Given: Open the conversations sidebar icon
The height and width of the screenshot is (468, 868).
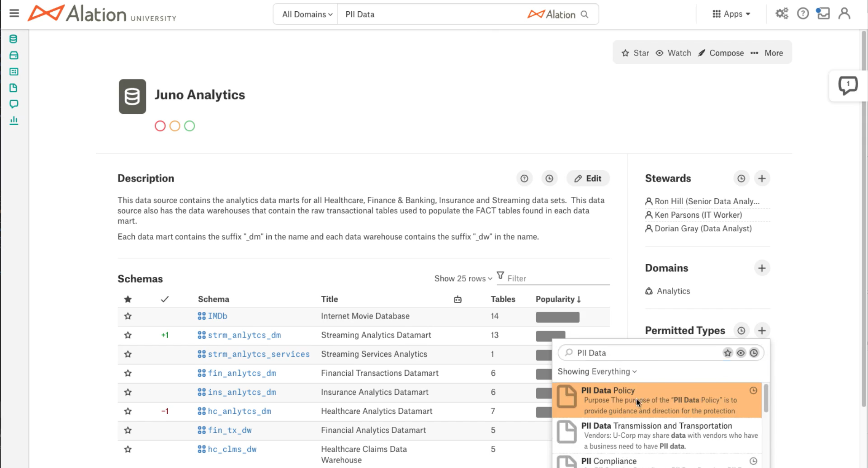Looking at the screenshot, I should click(14, 104).
